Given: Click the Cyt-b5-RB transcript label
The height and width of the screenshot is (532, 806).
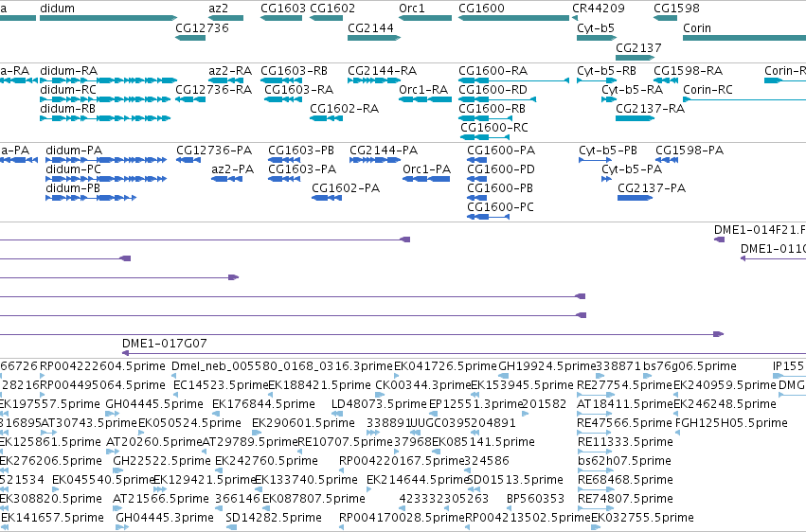Looking at the screenshot, I should coord(606,71).
